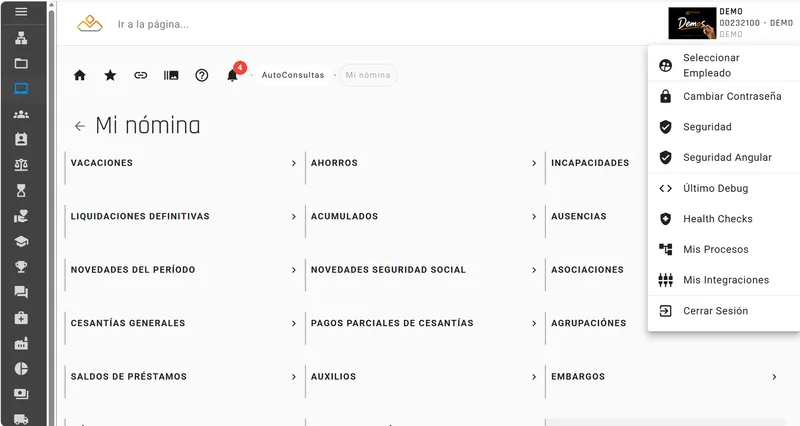
Task: Open the hamburger menu in the sidebar
Action: click(x=21, y=11)
